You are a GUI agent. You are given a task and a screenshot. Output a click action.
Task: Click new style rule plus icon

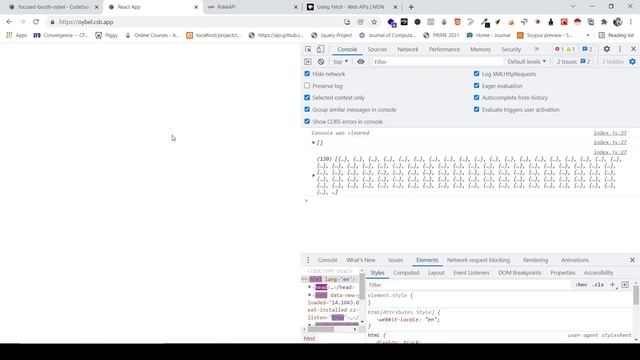(x=612, y=285)
